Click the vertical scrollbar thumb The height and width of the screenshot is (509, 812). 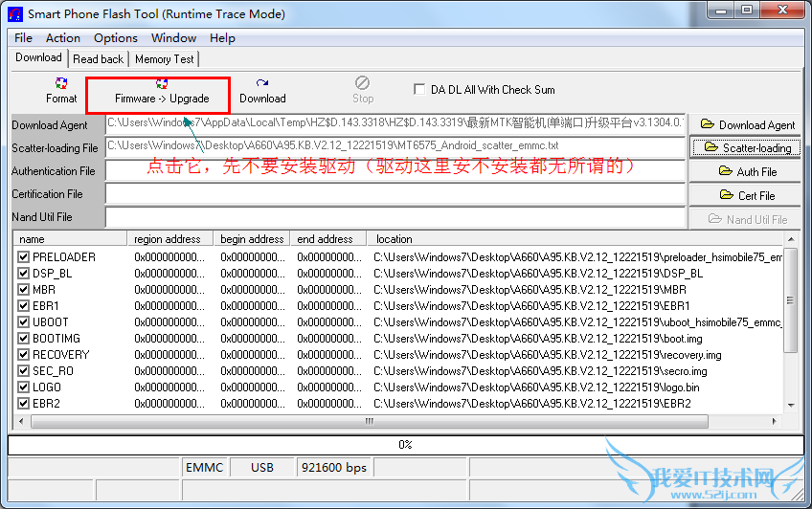coord(791,300)
